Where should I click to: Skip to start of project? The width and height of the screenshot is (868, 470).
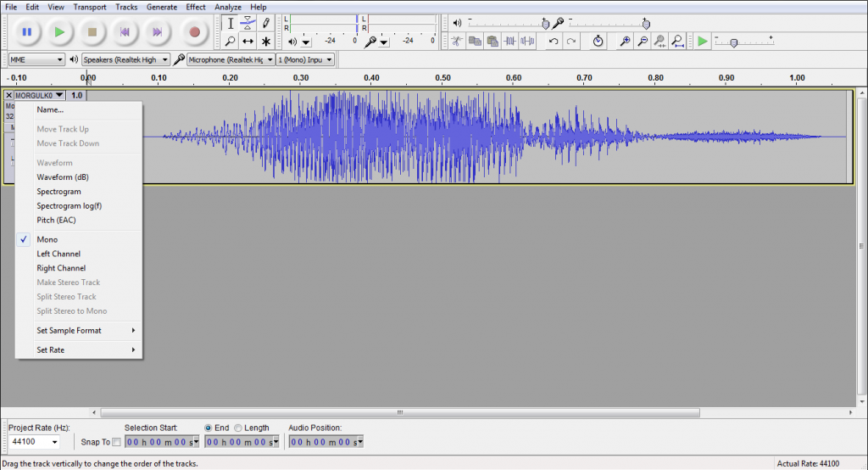(125, 32)
